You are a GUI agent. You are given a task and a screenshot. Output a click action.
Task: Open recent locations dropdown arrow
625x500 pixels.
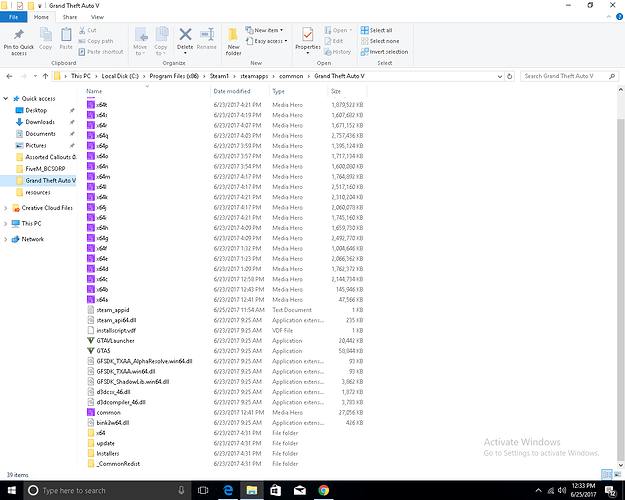click(35, 76)
